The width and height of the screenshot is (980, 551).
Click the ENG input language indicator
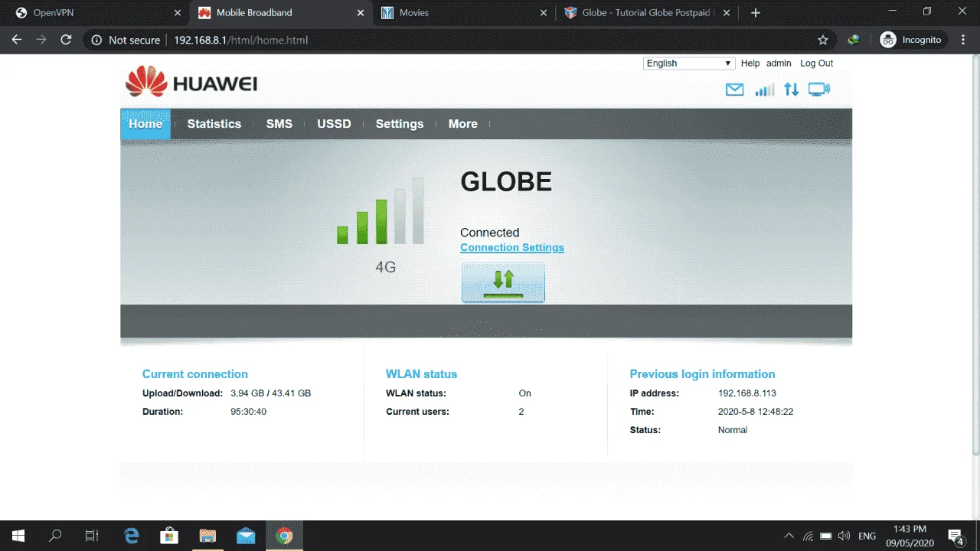[867, 536]
